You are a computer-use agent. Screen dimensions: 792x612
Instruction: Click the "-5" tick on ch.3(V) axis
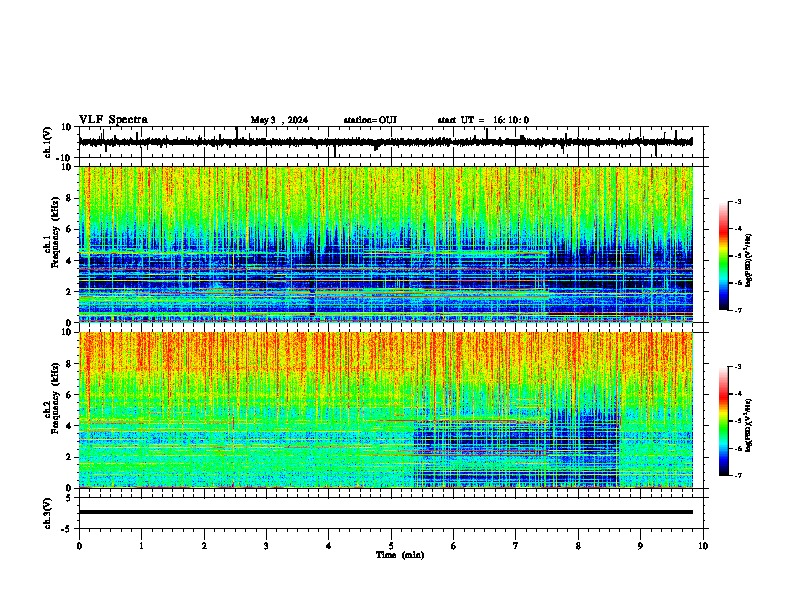tap(67, 529)
